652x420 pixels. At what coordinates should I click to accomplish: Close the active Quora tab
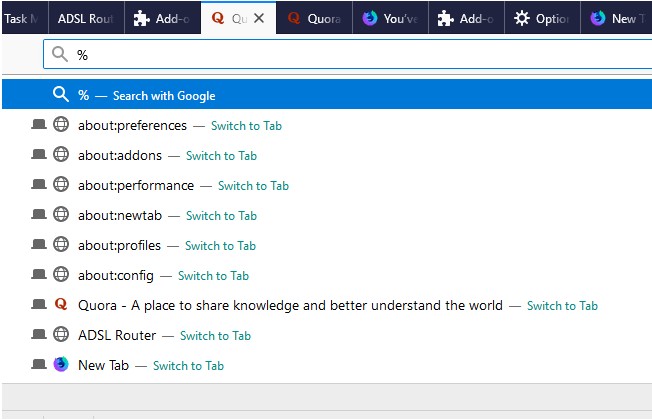[259, 18]
